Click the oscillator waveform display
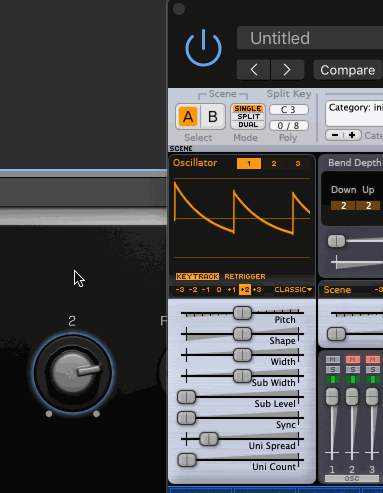Image resolution: width=383 pixels, height=493 pixels. [242, 218]
